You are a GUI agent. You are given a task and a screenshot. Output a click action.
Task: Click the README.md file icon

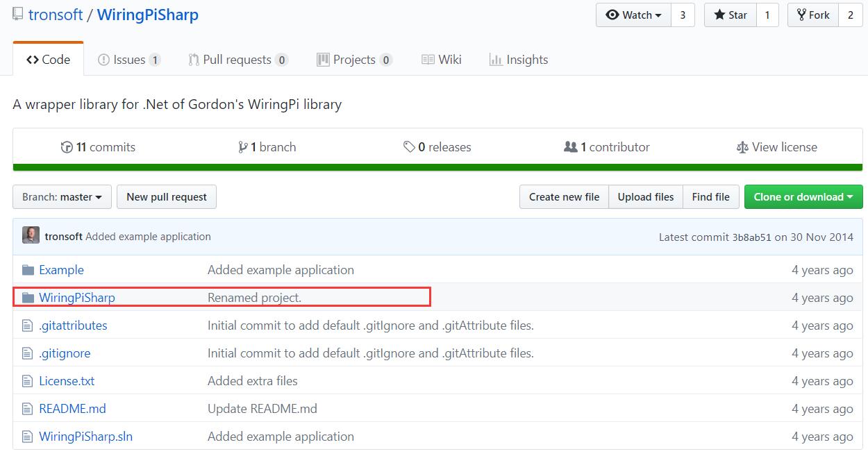point(28,409)
